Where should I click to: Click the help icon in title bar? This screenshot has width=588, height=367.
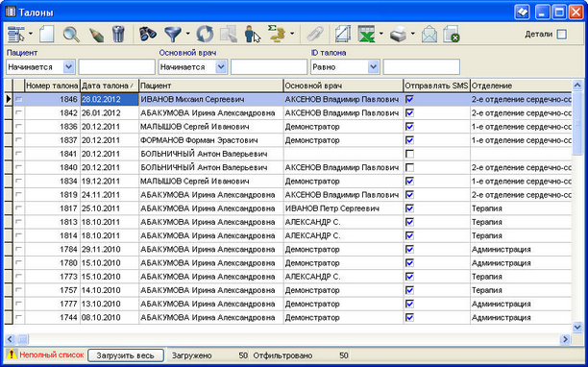tap(522, 12)
